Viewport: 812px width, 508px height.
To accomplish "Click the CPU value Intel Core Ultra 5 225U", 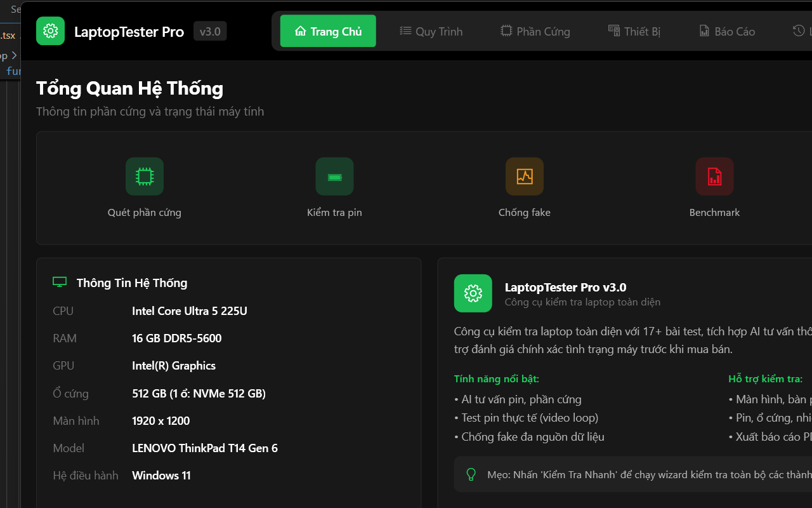I will [x=190, y=311].
